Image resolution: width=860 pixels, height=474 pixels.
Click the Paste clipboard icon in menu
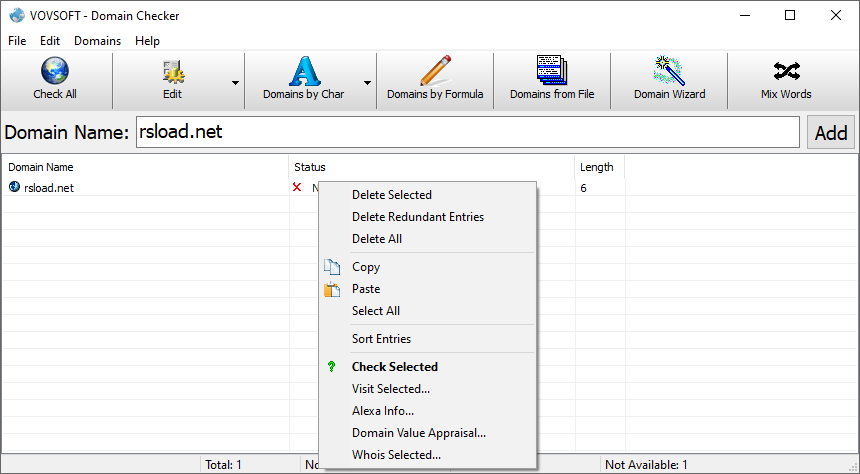pos(332,289)
